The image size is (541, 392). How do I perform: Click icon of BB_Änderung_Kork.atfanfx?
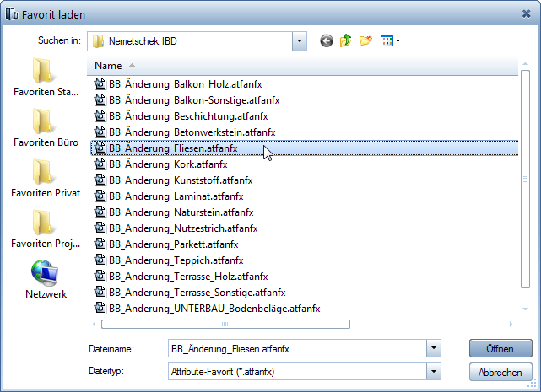click(x=100, y=164)
